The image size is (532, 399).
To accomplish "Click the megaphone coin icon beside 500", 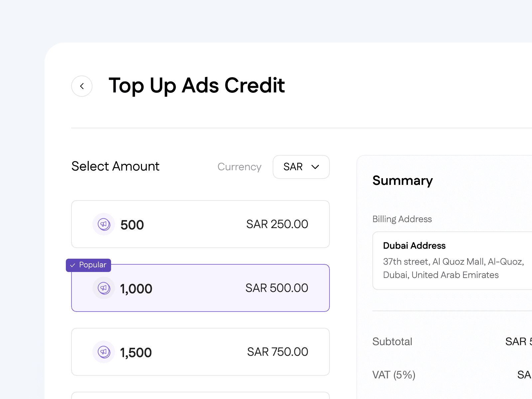I will point(104,224).
